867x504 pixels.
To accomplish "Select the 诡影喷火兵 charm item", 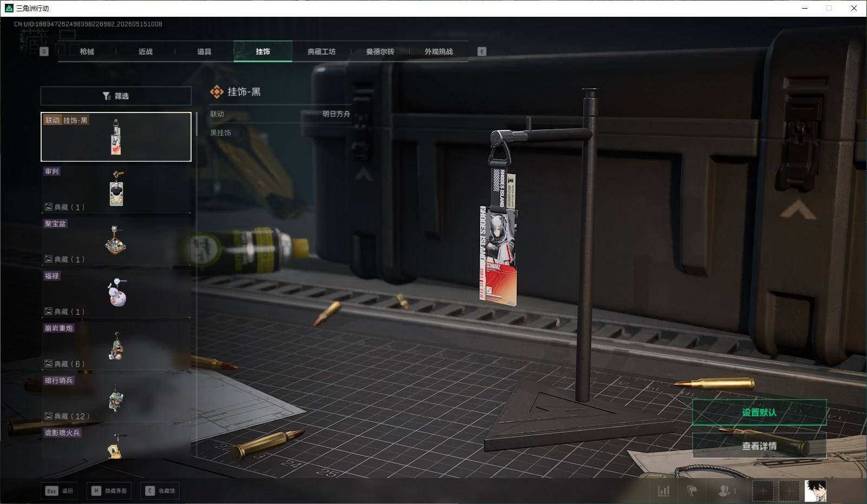I will 116,442.
